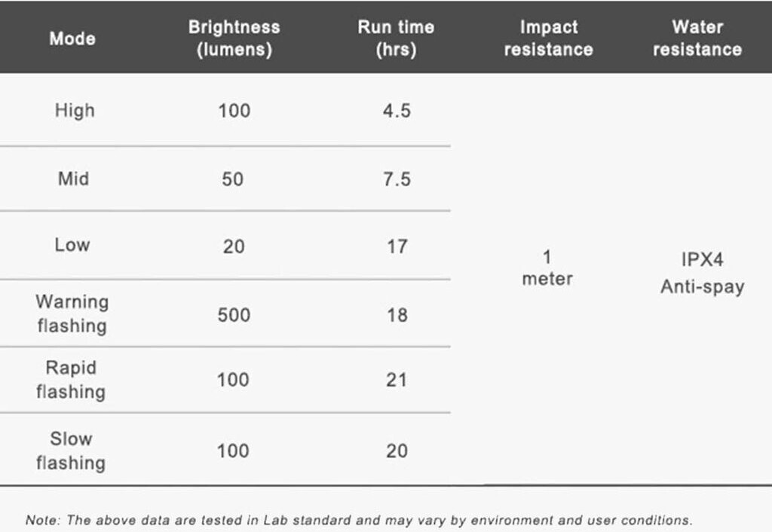772x532 pixels.
Task: Click the Slow flashing mode label
Action: (71, 451)
